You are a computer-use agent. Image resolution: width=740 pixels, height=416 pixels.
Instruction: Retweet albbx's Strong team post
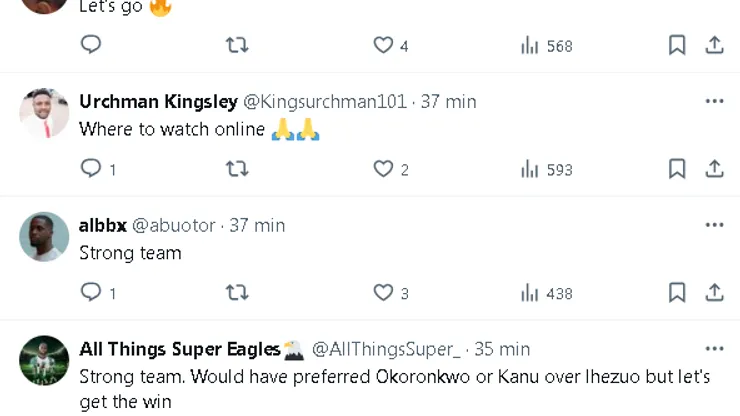click(x=237, y=293)
